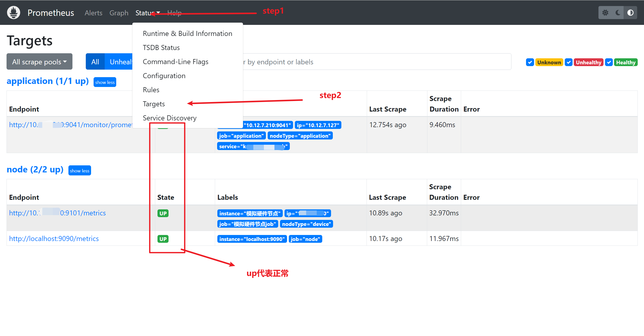Click label ip="10.12.7.127"
644x336 pixels.
point(318,125)
